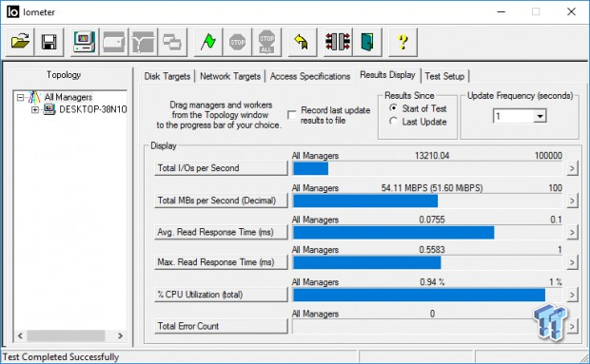Click % CPU Utilization (total) button

tap(221, 294)
